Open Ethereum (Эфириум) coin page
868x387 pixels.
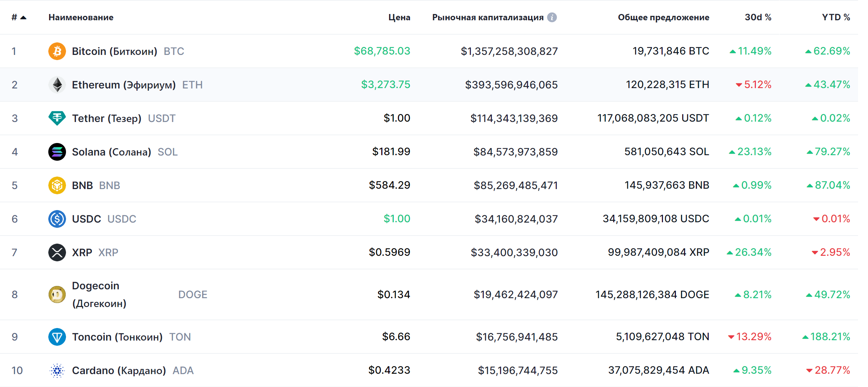(x=124, y=85)
